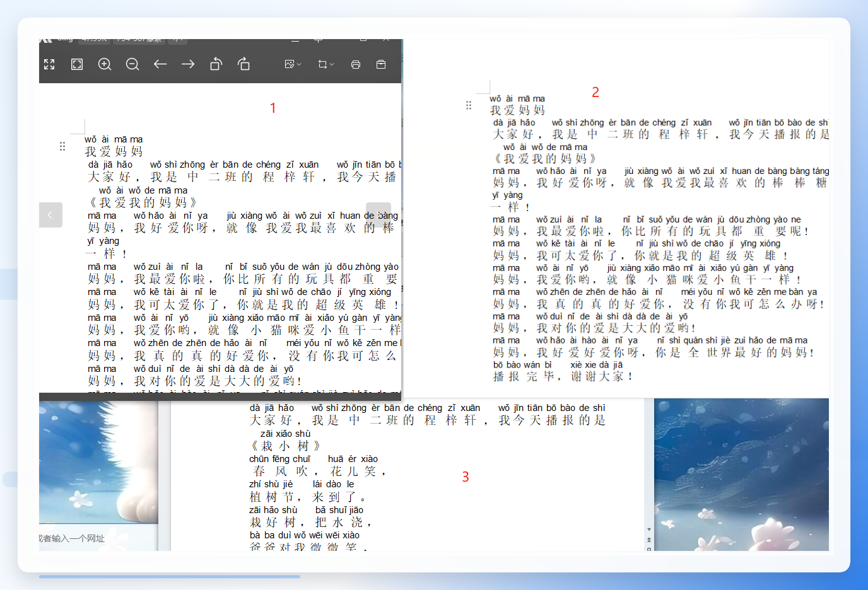Click "就像小猫咪爱小鱼干一样！" in document 2
This screenshot has width=868, height=590.
coord(704,279)
